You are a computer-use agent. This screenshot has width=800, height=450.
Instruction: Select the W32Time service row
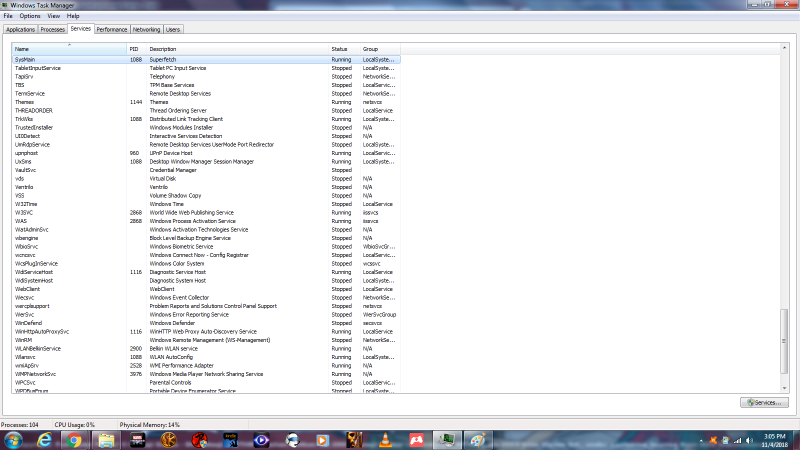[x=206, y=204]
